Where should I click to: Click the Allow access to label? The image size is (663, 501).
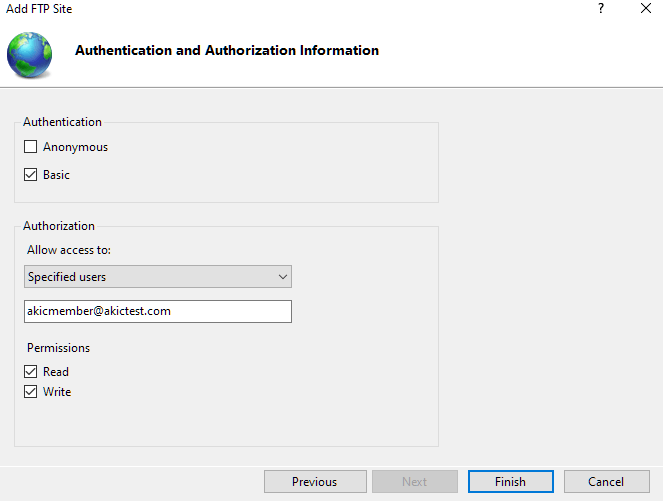69,249
